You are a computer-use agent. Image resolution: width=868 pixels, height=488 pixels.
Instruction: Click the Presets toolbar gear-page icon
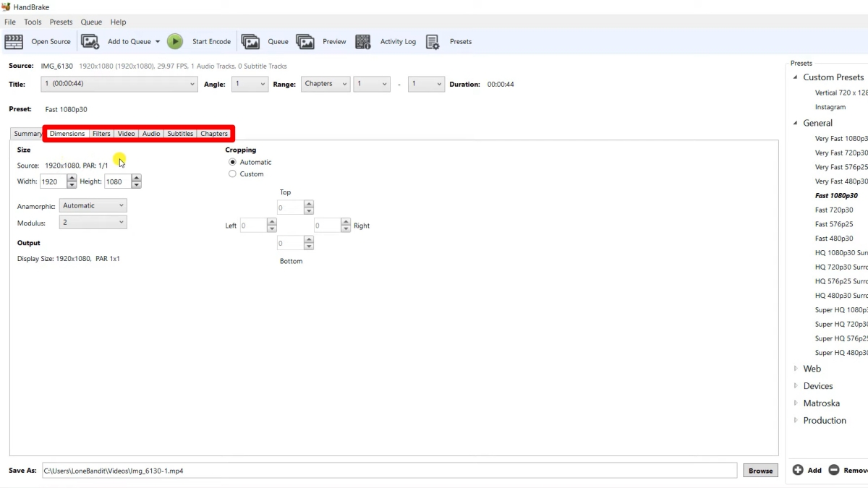(433, 41)
